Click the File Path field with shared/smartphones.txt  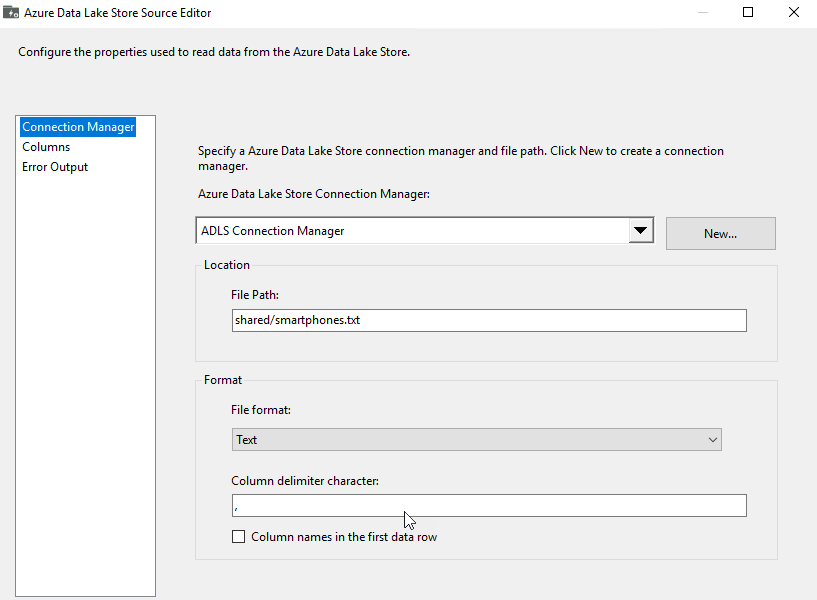489,320
